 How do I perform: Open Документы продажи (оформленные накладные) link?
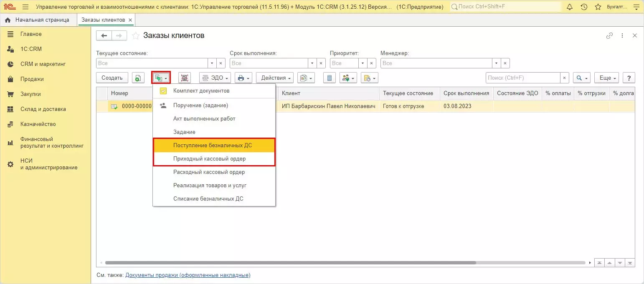tap(188, 275)
